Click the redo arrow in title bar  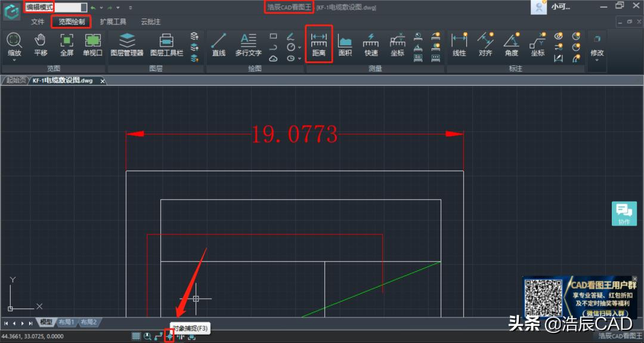click(110, 7)
